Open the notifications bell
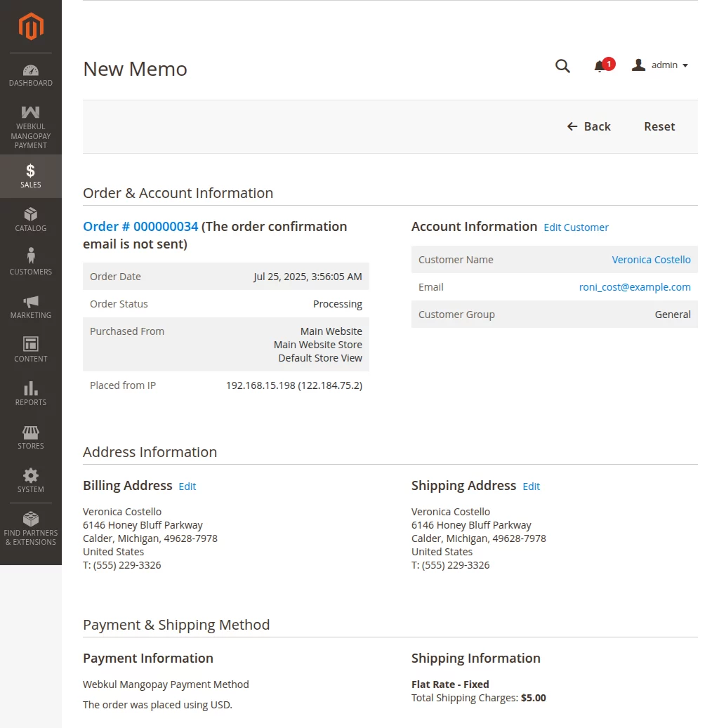 600,66
